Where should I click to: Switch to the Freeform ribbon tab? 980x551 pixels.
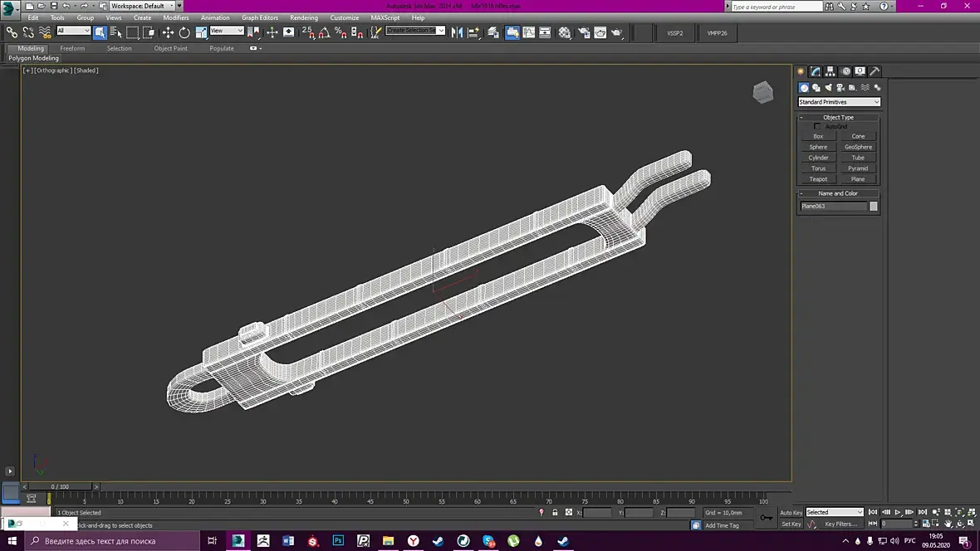pos(72,48)
